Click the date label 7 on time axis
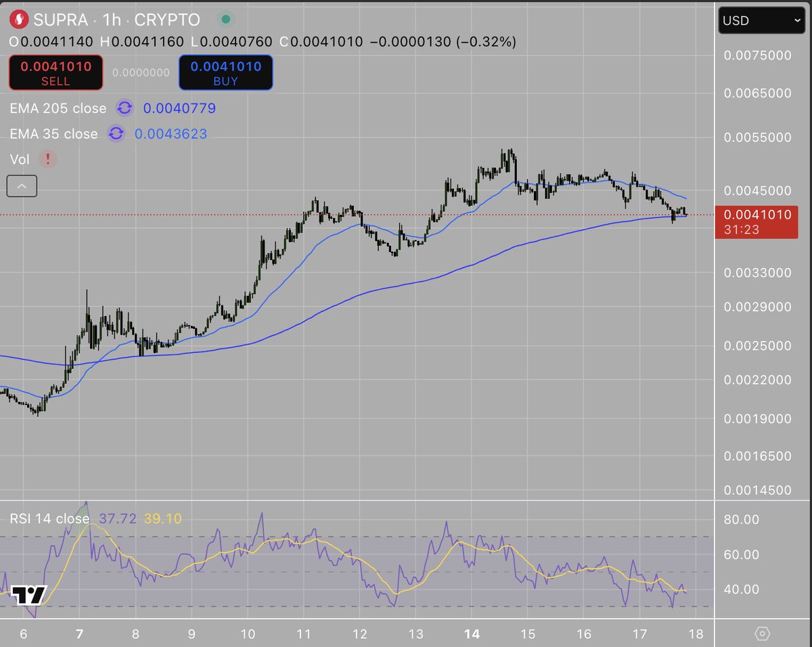The width and height of the screenshot is (812, 647). 80,634
